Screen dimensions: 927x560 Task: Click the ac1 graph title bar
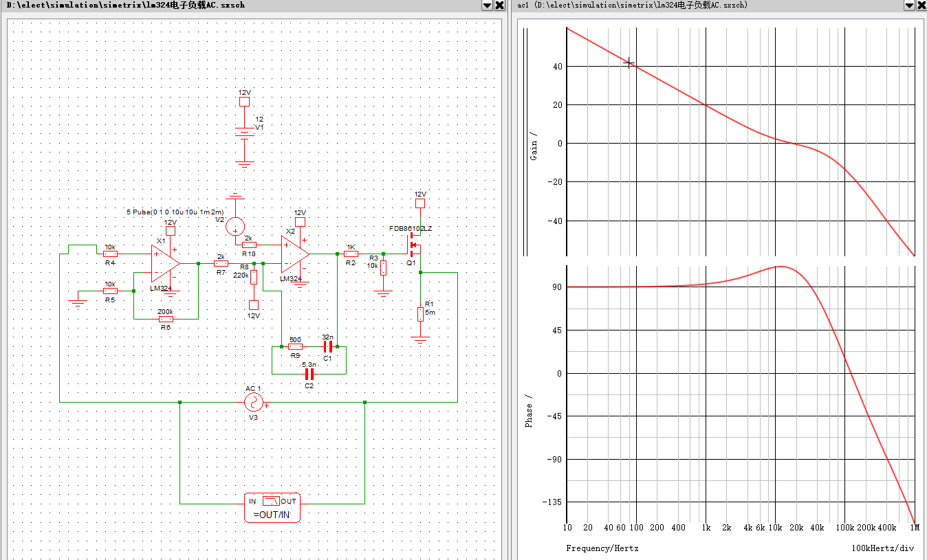(x=688, y=5)
